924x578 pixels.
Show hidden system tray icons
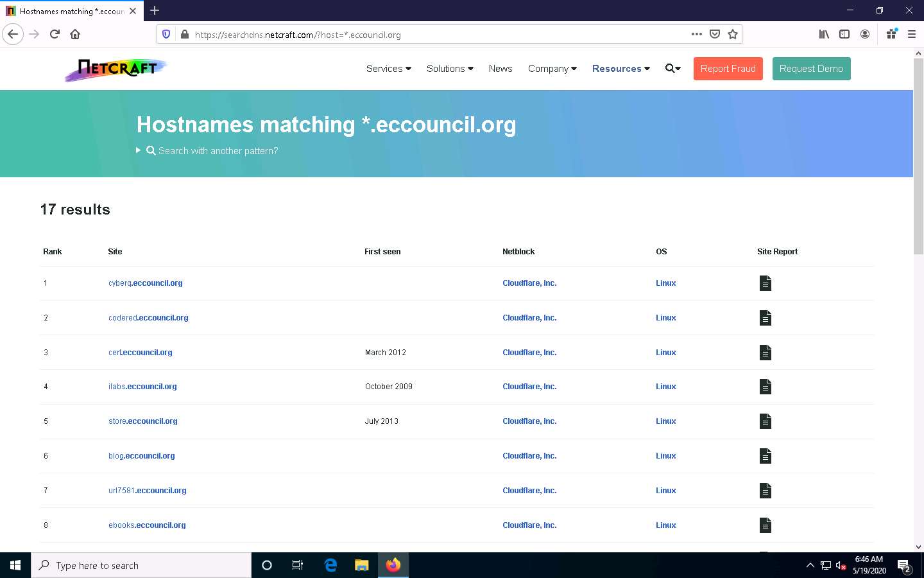pos(810,565)
